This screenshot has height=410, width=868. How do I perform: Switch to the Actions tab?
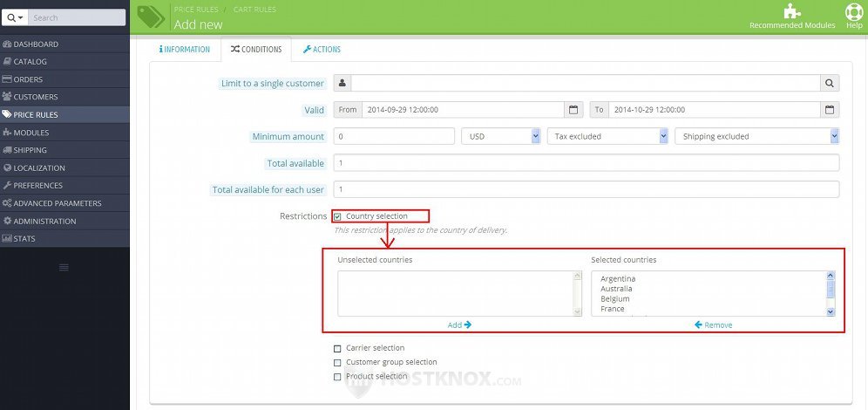322,50
